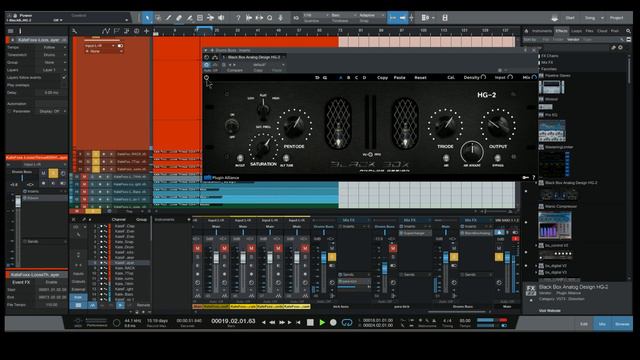Click Paste in the HG-2 plugin toolbar
Screen dimensions: 640x360
pos(399,78)
